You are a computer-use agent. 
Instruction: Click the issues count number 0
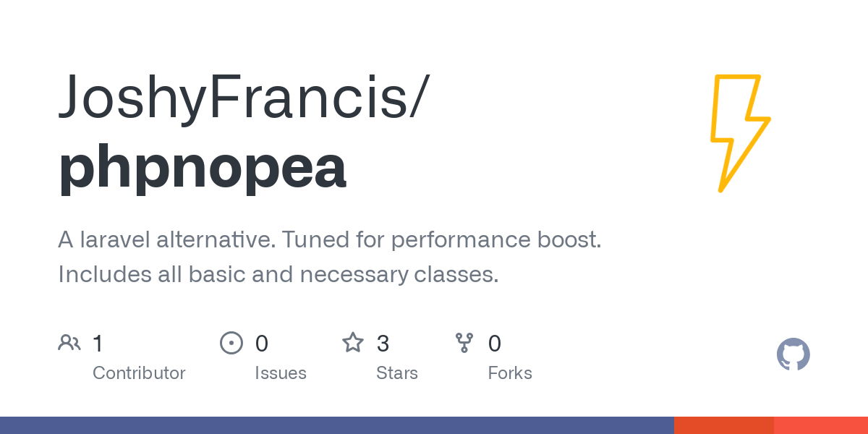point(262,343)
